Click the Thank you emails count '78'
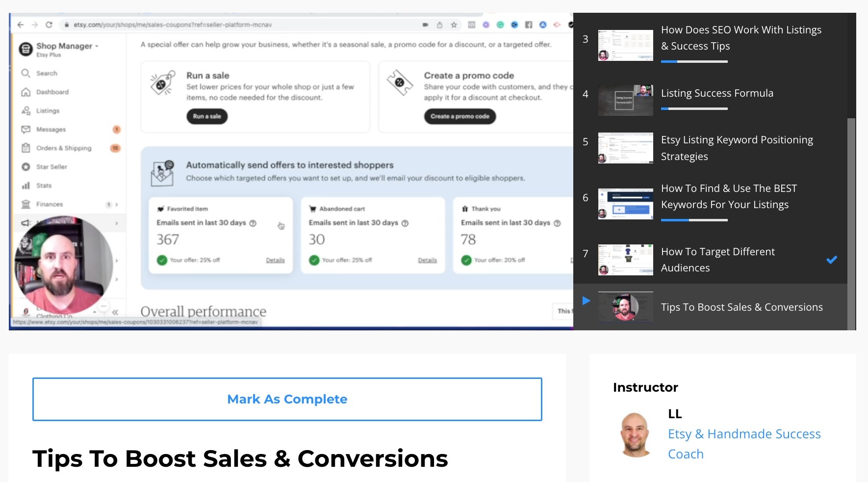868x482 pixels. point(468,240)
